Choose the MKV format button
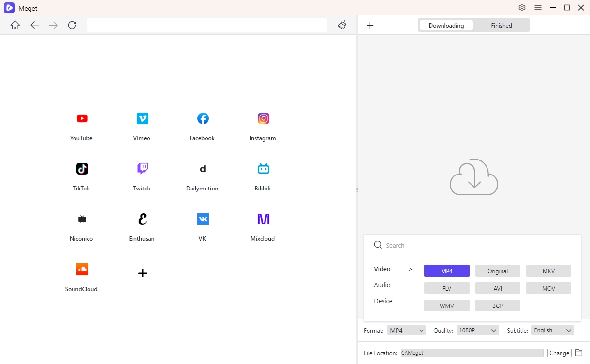The image size is (590, 364). click(548, 271)
